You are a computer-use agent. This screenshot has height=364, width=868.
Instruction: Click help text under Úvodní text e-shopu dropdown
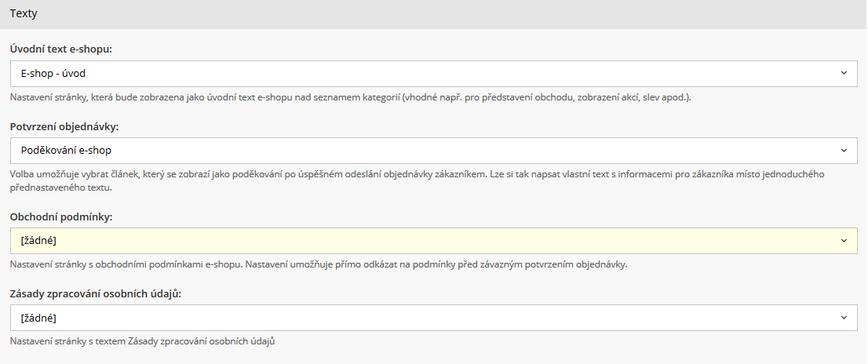coord(350,97)
